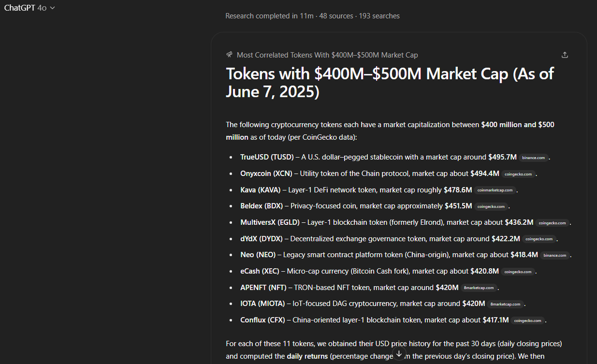Open 8marketcap.com citation for APENFT
Screen dimensions: 597x364
(x=479, y=287)
